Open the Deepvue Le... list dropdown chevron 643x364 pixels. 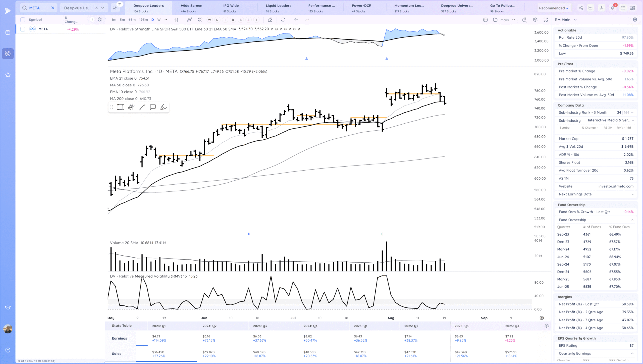coord(103,8)
